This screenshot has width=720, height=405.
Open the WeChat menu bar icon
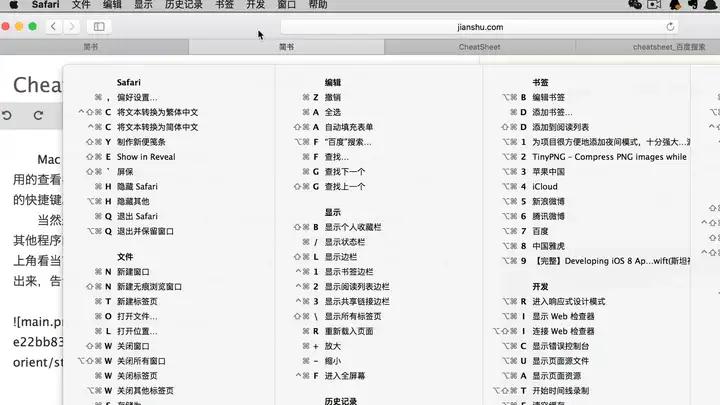click(x=635, y=5)
